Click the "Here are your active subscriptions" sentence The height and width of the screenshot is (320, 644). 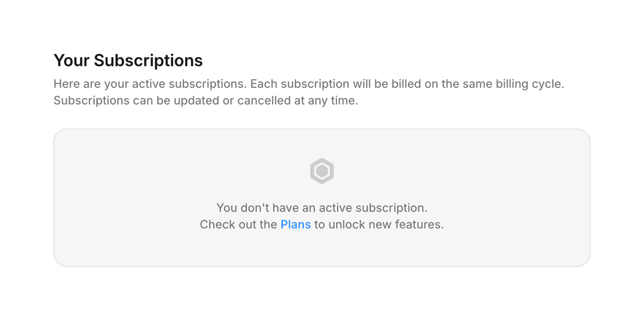(150, 84)
